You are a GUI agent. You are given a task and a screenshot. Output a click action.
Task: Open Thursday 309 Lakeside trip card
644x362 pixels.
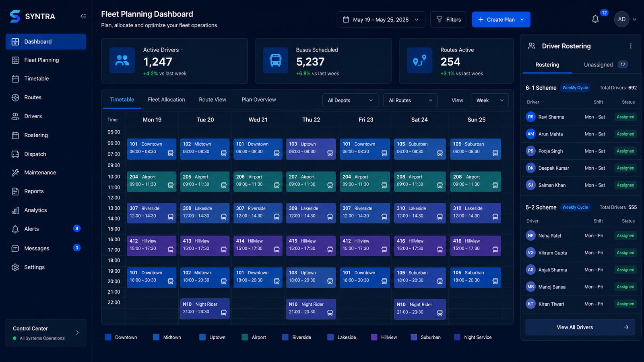pyautogui.click(x=311, y=213)
